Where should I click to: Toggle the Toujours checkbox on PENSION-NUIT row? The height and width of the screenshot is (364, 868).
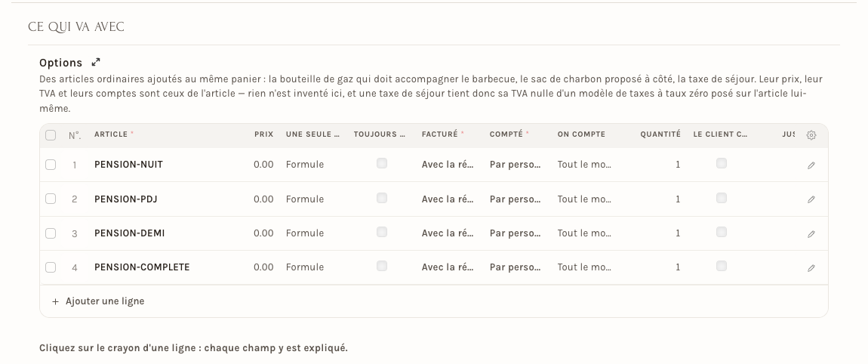click(381, 163)
